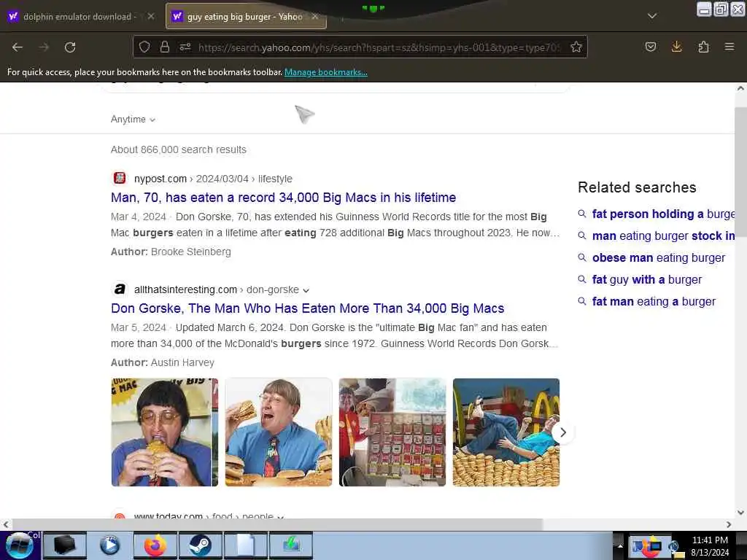This screenshot has height=560, width=747.
Task: Open site permissions icon in address bar
Action: tap(185, 47)
